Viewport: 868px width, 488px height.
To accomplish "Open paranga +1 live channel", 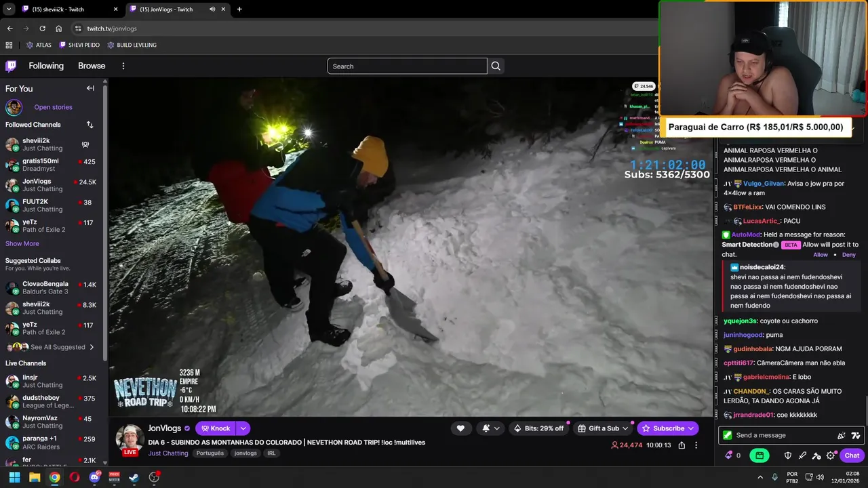I will point(52,442).
